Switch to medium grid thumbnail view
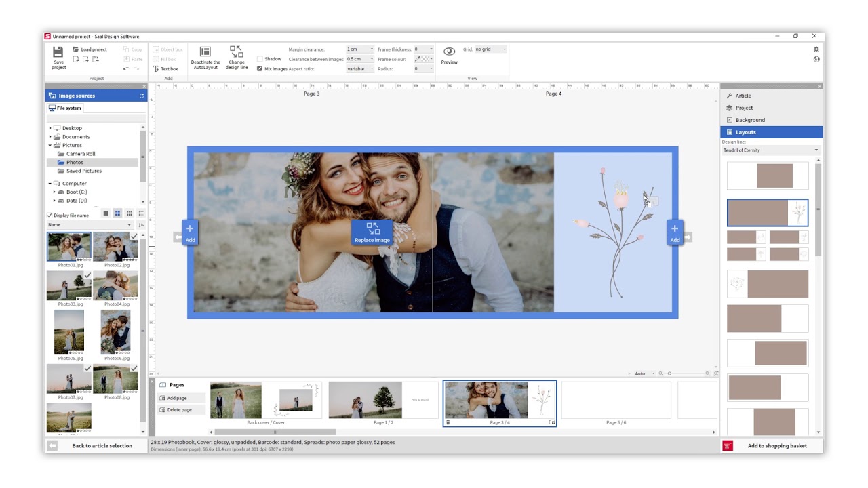Viewport: 868px width, 488px height. pos(117,213)
